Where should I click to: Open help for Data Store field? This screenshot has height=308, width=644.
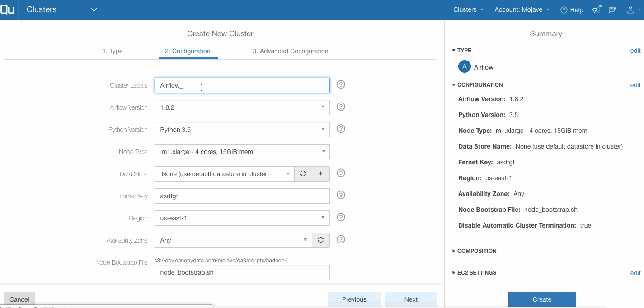pos(341,173)
